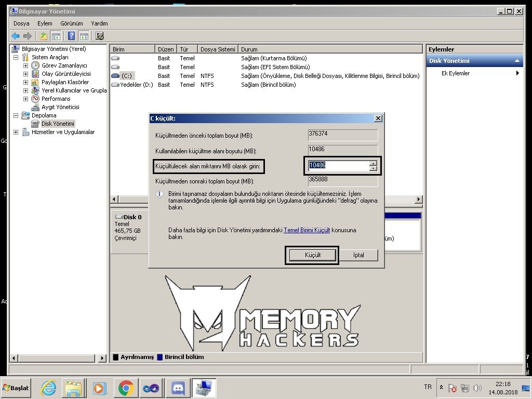Launch Windows Media Player from taskbar
The image size is (532, 399).
point(100,388)
